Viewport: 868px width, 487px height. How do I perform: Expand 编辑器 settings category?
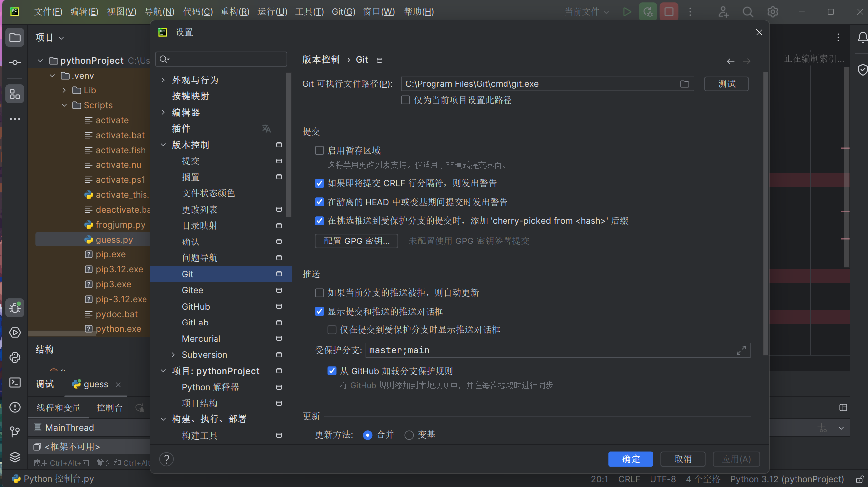[163, 112]
